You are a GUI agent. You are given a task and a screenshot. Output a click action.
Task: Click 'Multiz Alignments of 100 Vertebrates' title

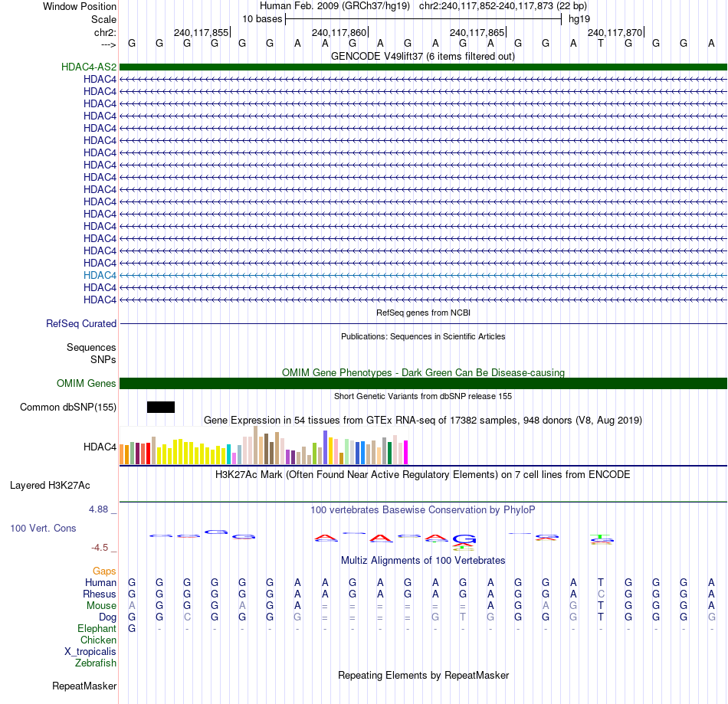pyautogui.click(x=423, y=560)
